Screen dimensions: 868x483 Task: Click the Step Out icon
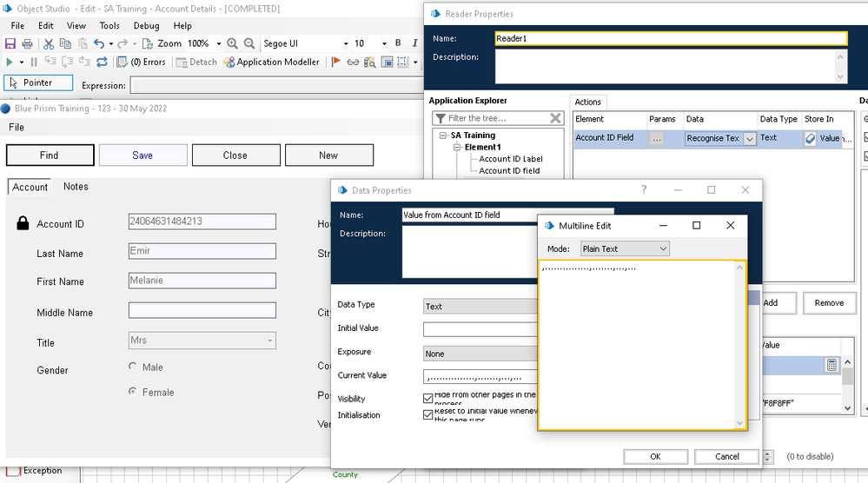pyautogui.click(x=84, y=62)
